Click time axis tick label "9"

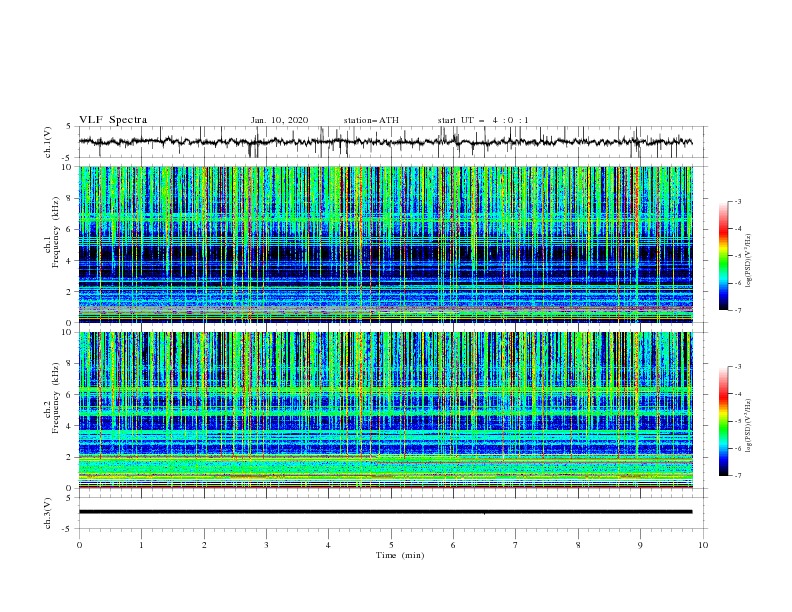point(640,545)
